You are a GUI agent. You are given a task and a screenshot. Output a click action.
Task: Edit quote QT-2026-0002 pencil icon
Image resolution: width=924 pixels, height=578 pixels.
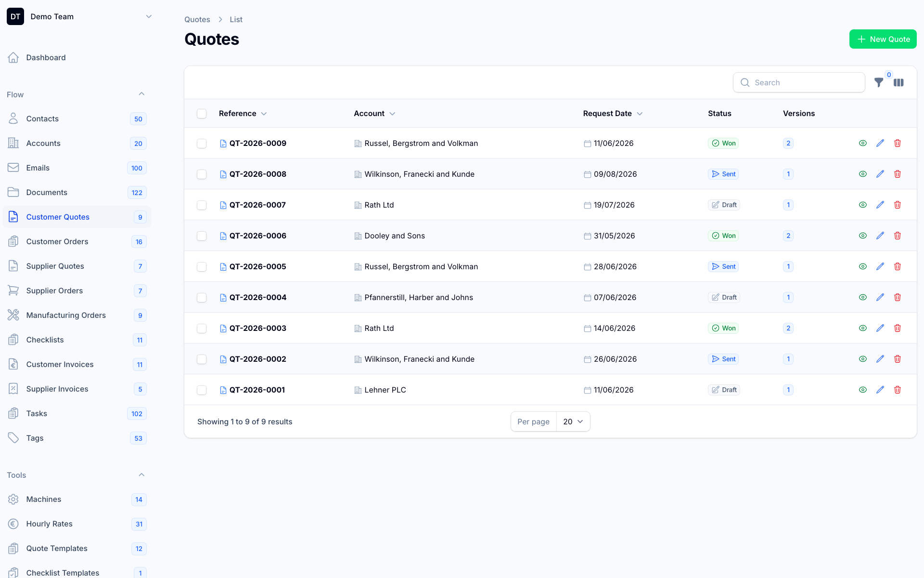(x=880, y=359)
